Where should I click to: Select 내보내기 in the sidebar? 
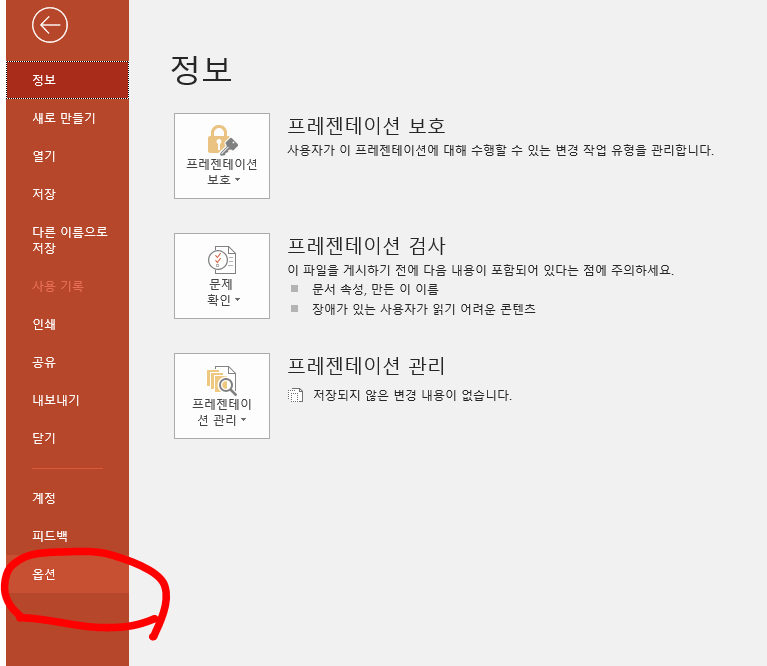point(68,400)
